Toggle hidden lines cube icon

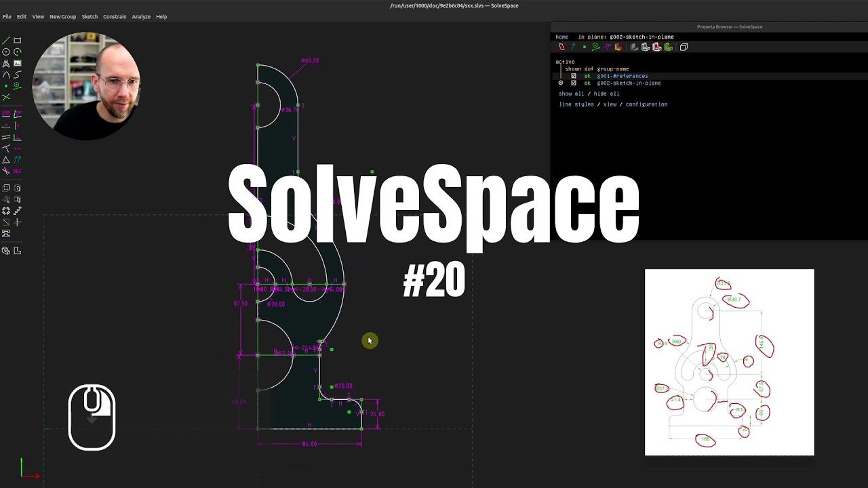pos(684,47)
